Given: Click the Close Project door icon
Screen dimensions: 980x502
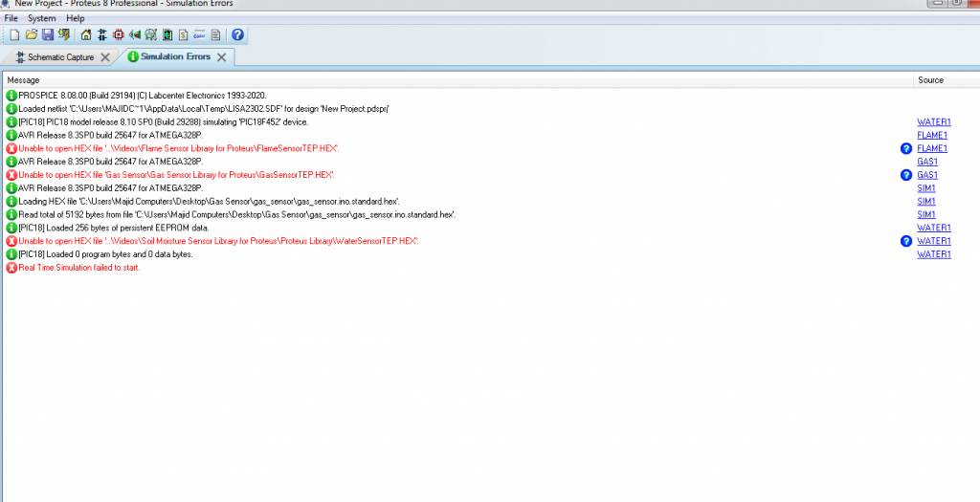Looking at the screenshot, I should coord(64,35).
